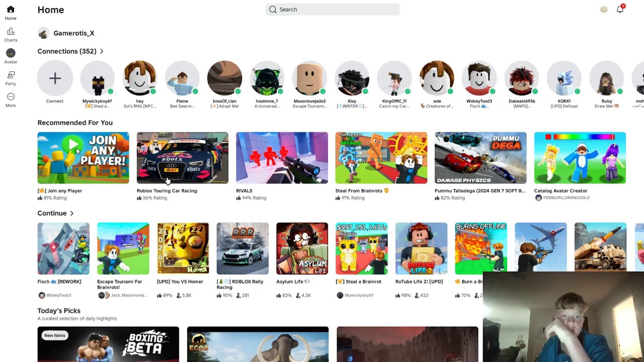Open Dabeast6956's connection avatar
The image size is (644, 362).
522,78
